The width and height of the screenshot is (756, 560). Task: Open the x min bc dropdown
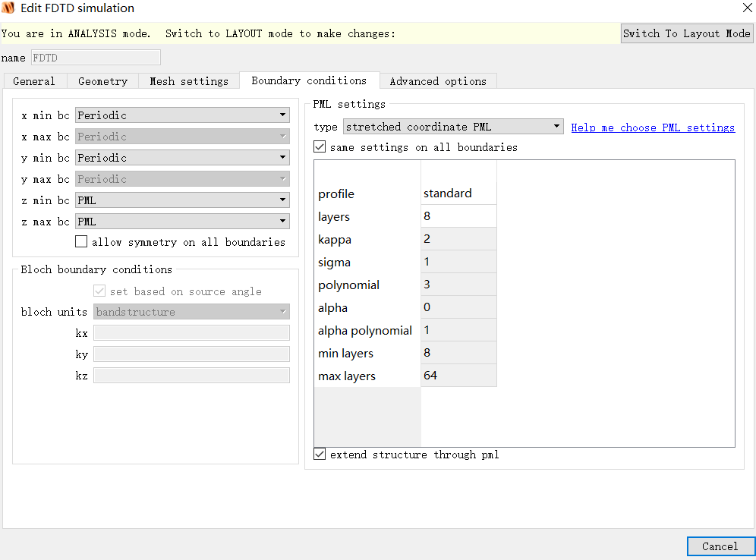(x=182, y=115)
